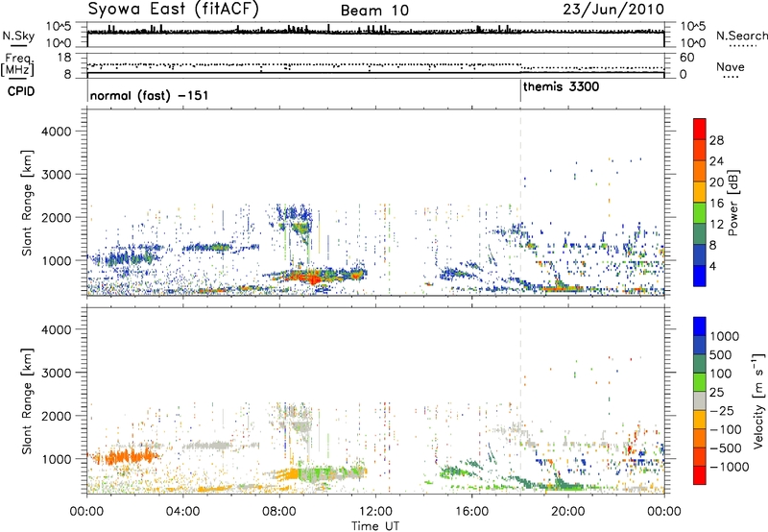Click the "4" label on the Power colorbar
This screenshot has height=532, width=768.
[x=713, y=267]
